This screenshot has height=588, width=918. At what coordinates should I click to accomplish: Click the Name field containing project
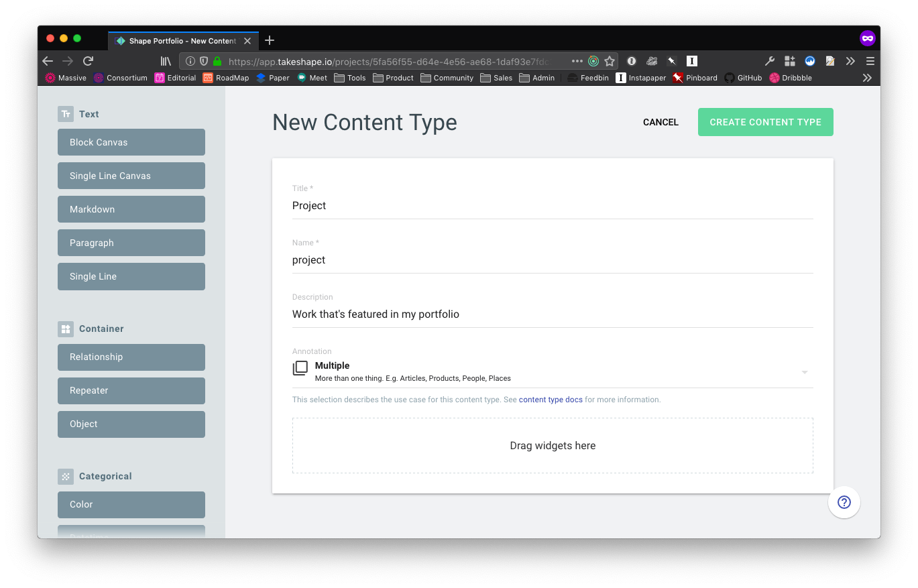pyautogui.click(x=553, y=260)
